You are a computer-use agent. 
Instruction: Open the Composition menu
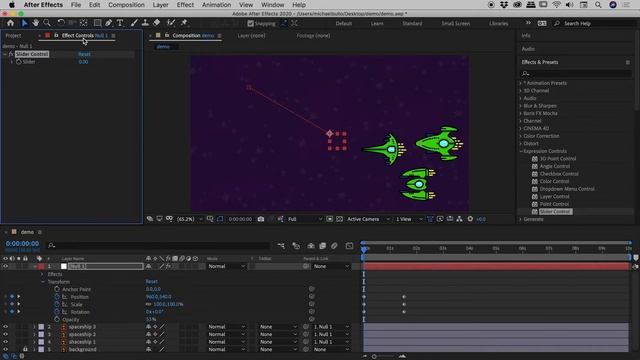click(x=126, y=5)
